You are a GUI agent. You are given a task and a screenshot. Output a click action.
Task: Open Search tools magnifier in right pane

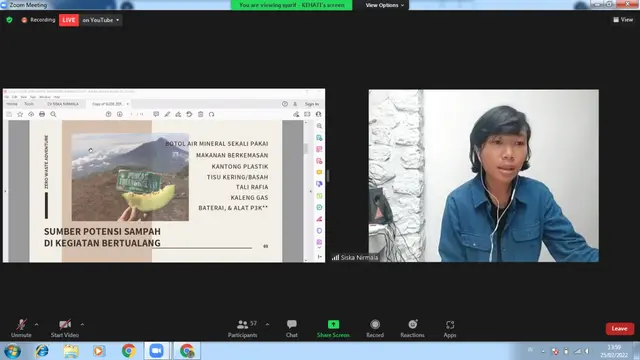(x=319, y=126)
